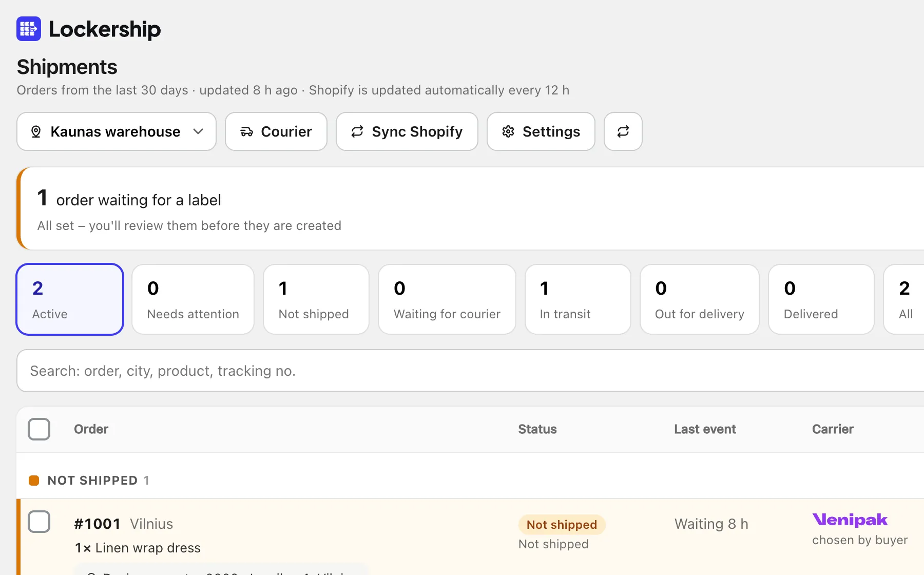Screen dimensions: 924x575
Task: Select the Active filter card
Action: click(70, 299)
